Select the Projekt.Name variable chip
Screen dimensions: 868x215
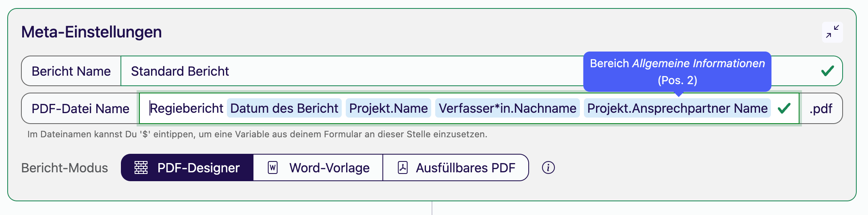coord(388,108)
